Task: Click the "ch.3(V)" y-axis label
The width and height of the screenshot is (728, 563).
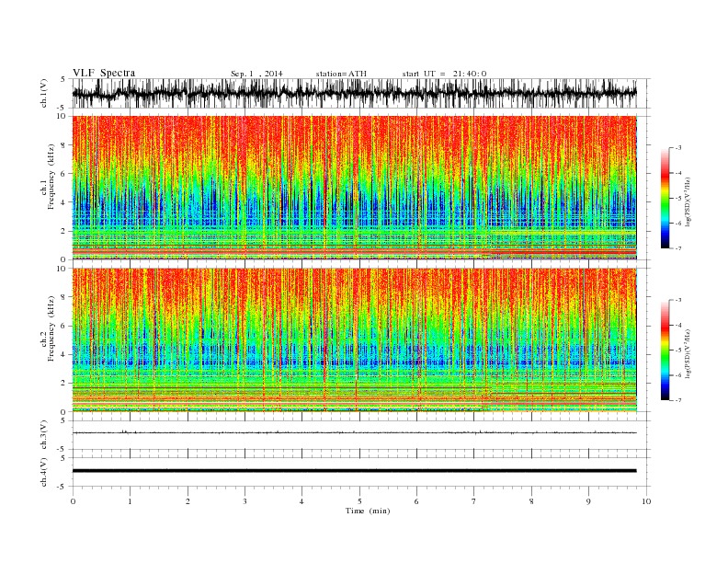Action: [x=44, y=435]
